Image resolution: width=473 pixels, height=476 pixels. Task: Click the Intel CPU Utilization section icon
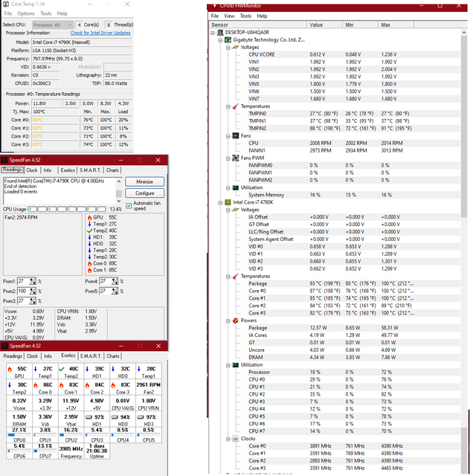coord(236,365)
